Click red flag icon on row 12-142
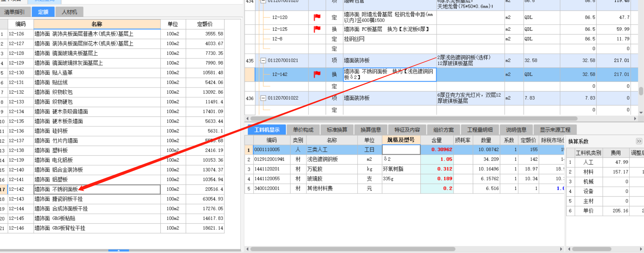Image resolution: width=644 pixels, height=253 pixels. [x=317, y=74]
